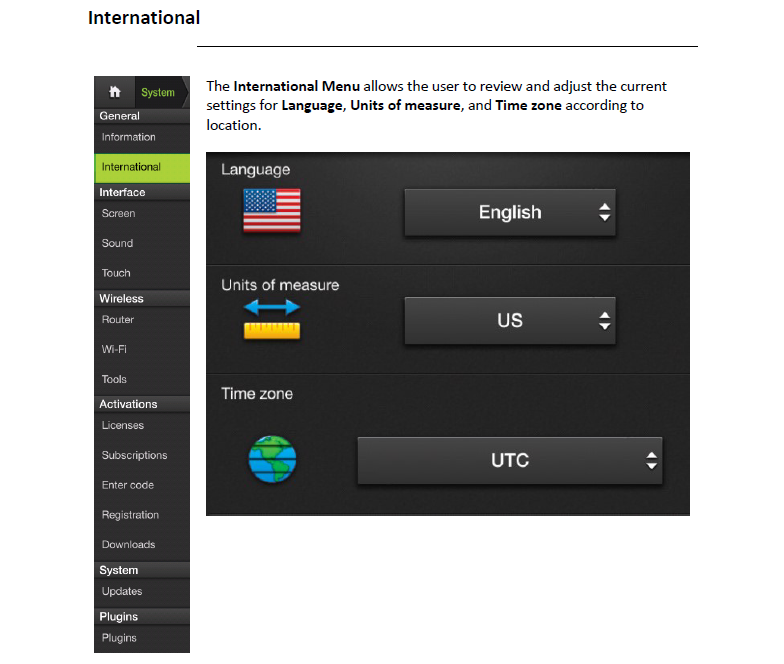This screenshot has width=784, height=664.
Task: Click the Activations section header
Action: pos(142,404)
